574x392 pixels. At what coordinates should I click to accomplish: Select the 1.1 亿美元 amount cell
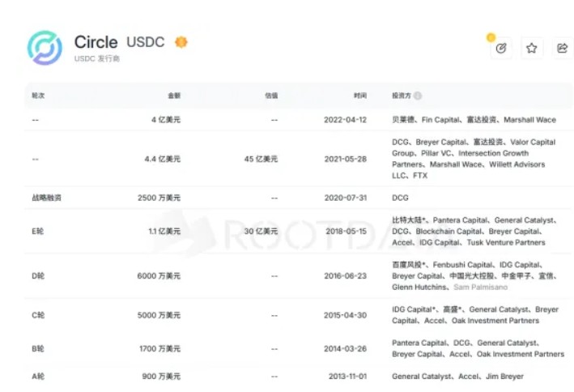164,231
